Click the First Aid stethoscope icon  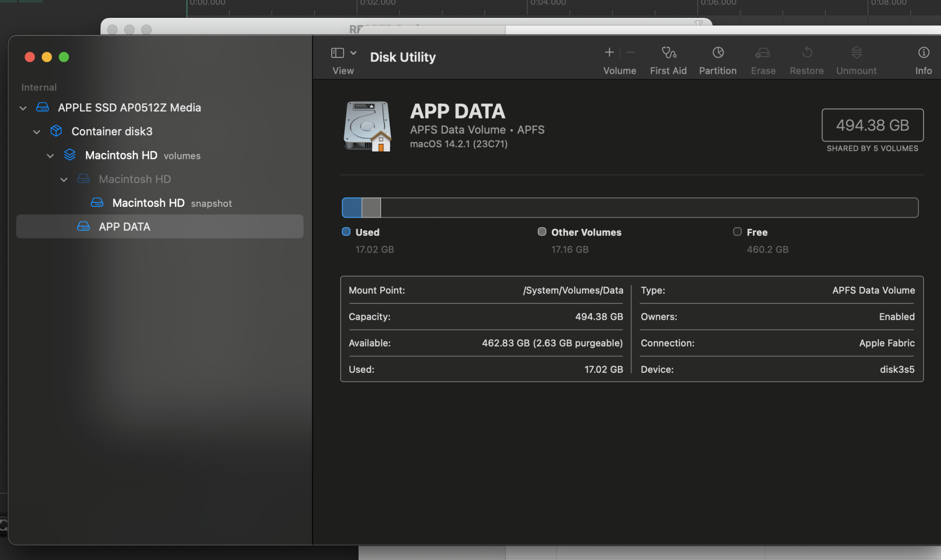(669, 52)
